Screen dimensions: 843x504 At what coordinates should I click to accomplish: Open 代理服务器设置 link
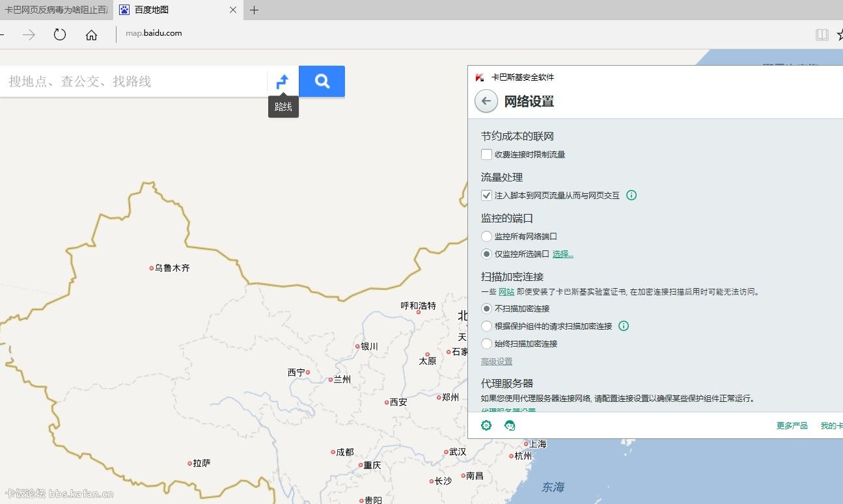[508, 410]
